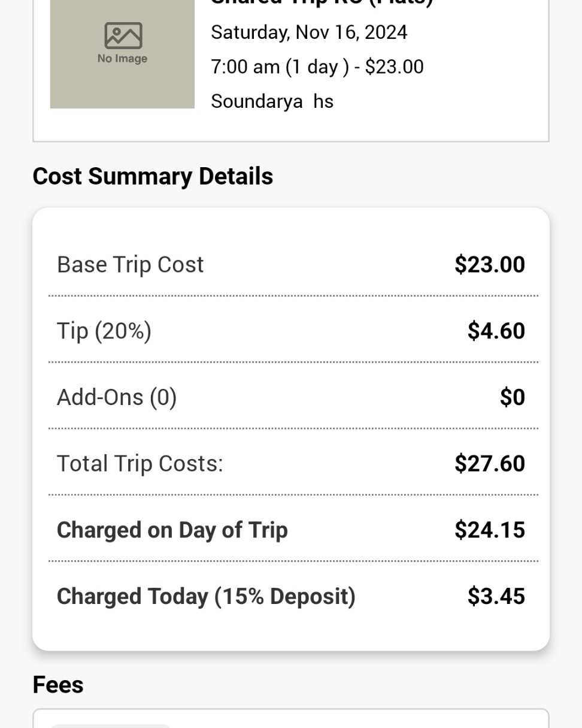This screenshot has width=582, height=728.
Task: Select the Charged Today (15% Deposit) label
Action: 206,597
